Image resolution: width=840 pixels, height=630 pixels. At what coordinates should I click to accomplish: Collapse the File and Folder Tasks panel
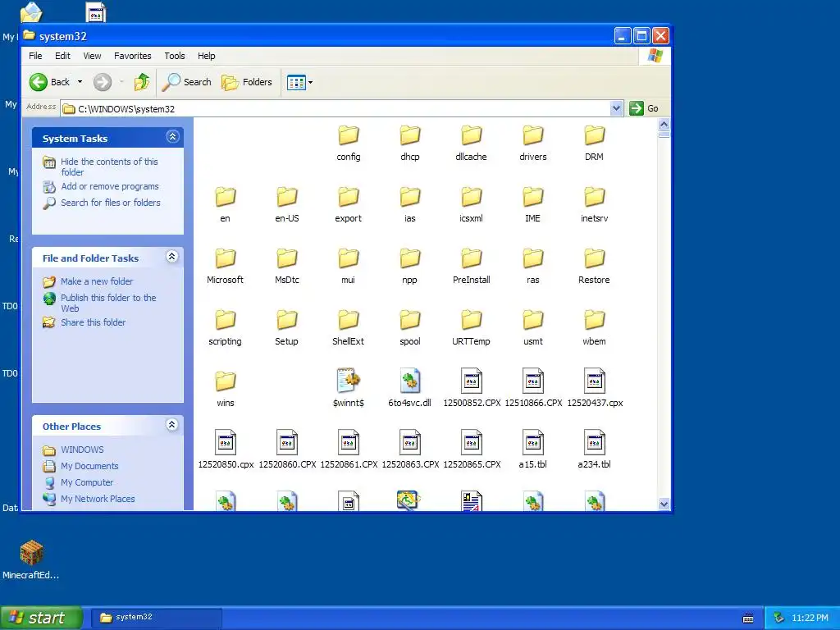(x=172, y=257)
